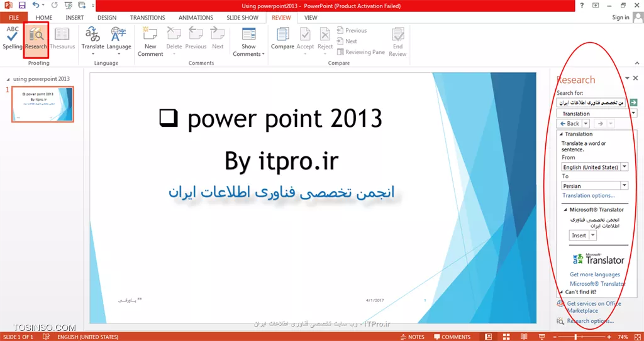Collapse the Translation section
Image resolution: width=644 pixels, height=341 pixels.
coord(560,134)
